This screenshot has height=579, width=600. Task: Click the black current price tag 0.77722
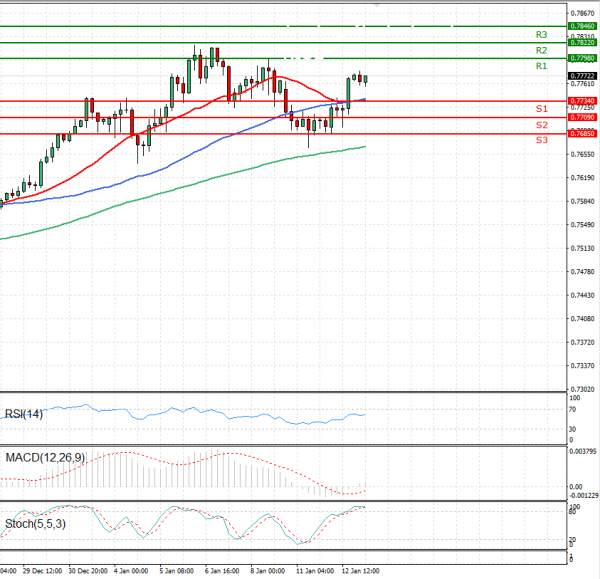tap(581, 76)
